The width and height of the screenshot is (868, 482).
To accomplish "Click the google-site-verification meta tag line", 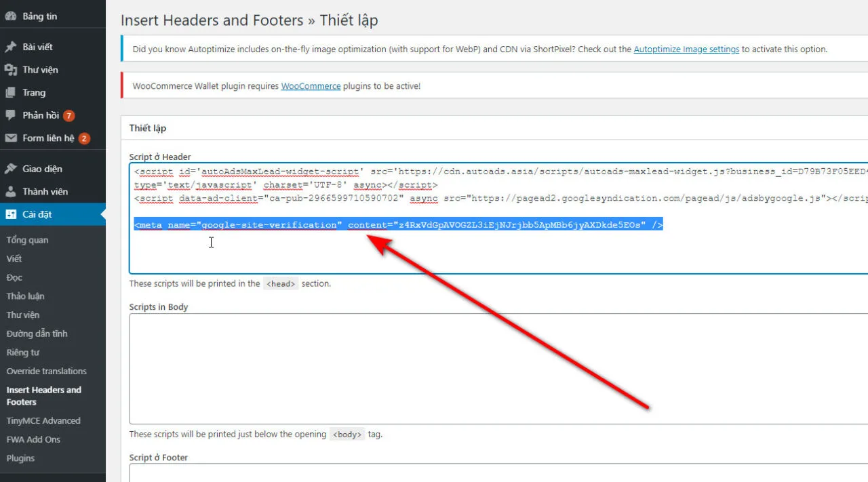I will pyautogui.click(x=398, y=225).
